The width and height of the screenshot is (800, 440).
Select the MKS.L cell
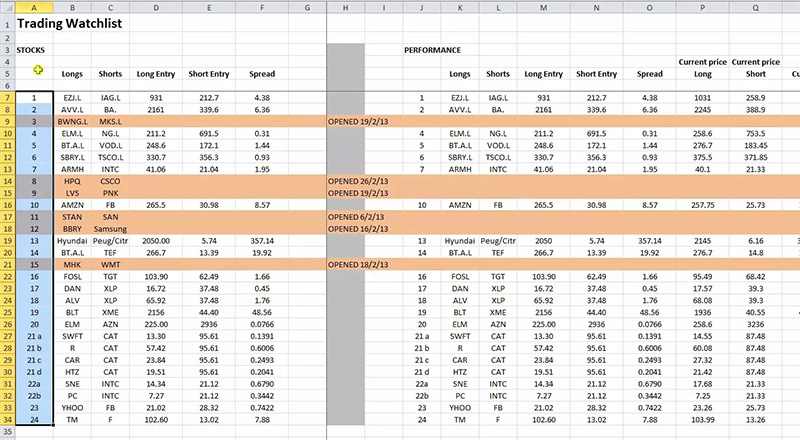tap(110, 121)
